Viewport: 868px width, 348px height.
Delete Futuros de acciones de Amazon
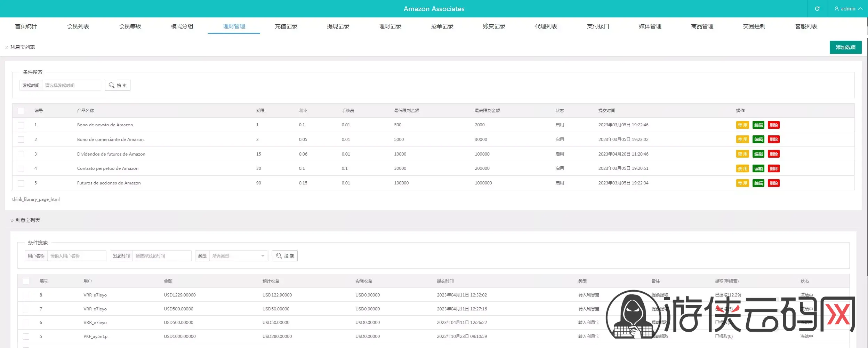(774, 183)
